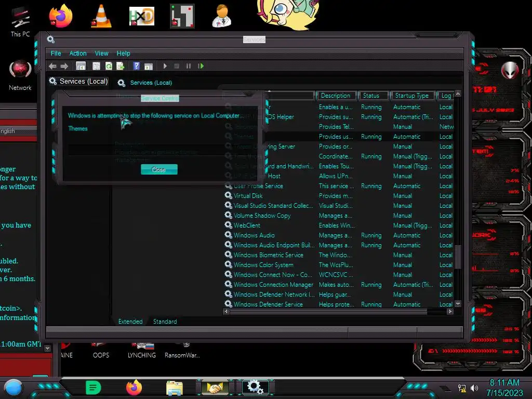The image size is (532, 399).
Task: Select Visual Studio Standard Collector service
Action: [339, 206]
